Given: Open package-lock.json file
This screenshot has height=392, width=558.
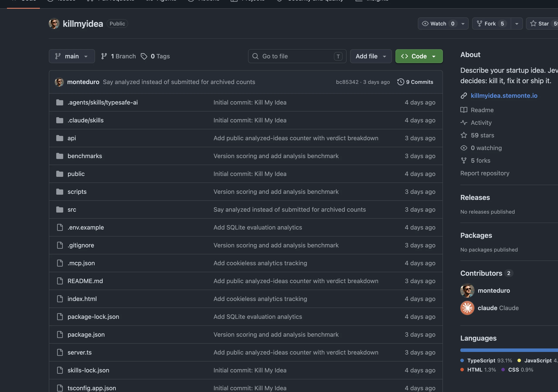Looking at the screenshot, I should click(93, 316).
